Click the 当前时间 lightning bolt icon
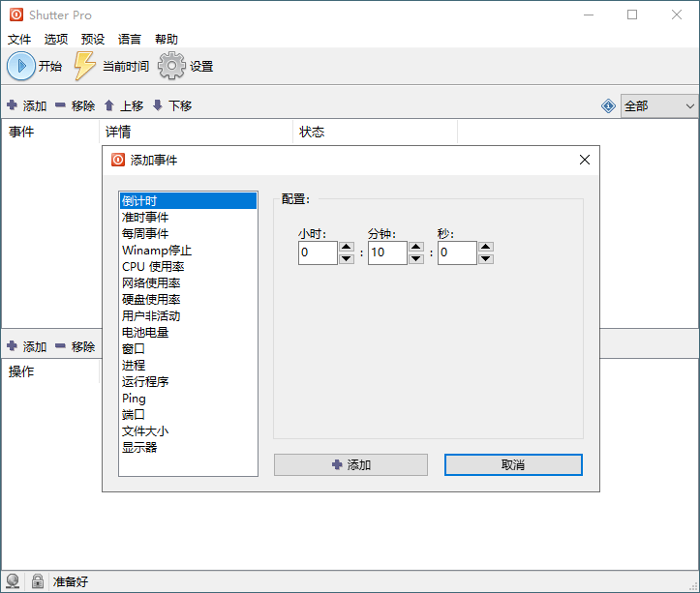 85,66
